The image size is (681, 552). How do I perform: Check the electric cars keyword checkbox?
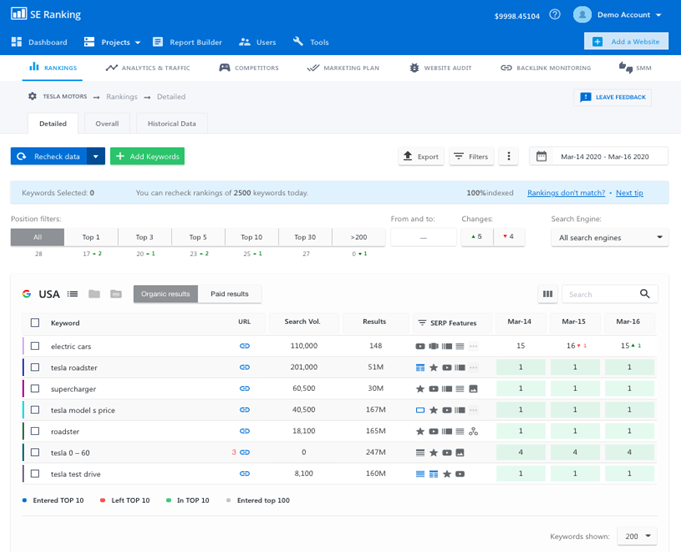(x=35, y=346)
